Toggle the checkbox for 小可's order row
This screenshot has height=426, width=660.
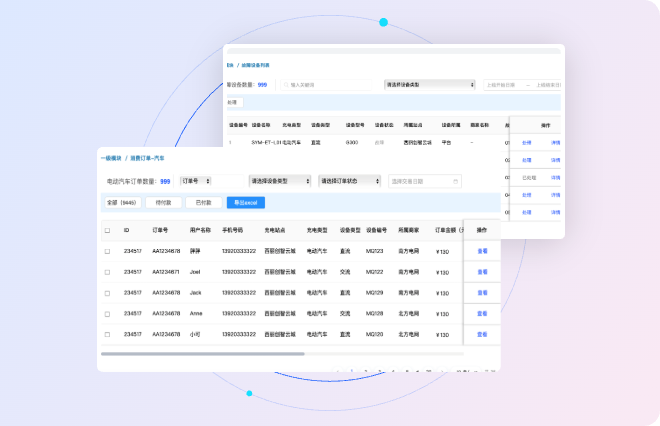108,334
